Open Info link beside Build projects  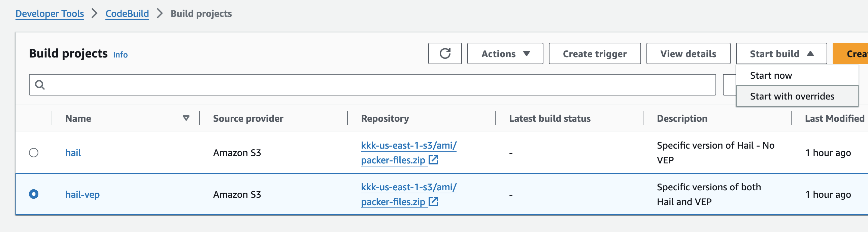[x=120, y=54]
